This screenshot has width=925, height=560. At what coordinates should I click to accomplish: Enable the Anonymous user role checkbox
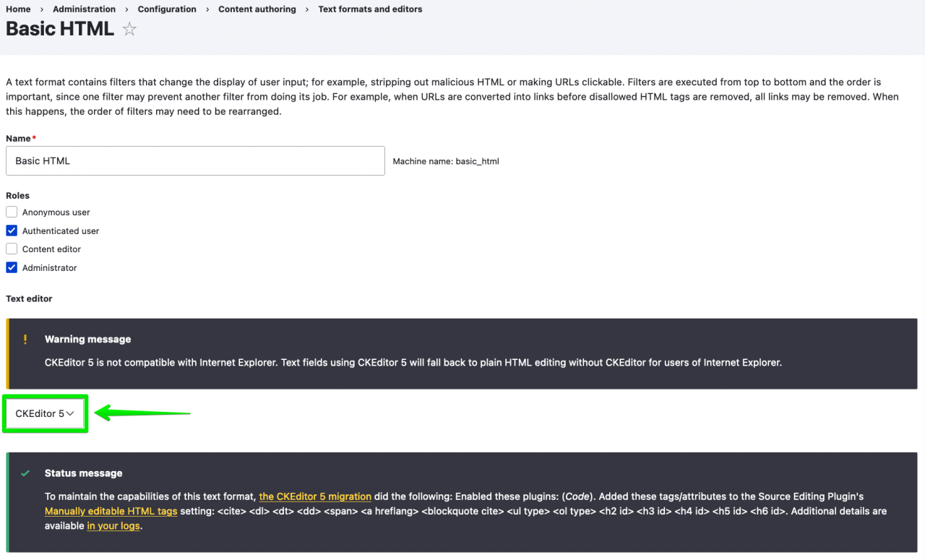click(x=12, y=212)
